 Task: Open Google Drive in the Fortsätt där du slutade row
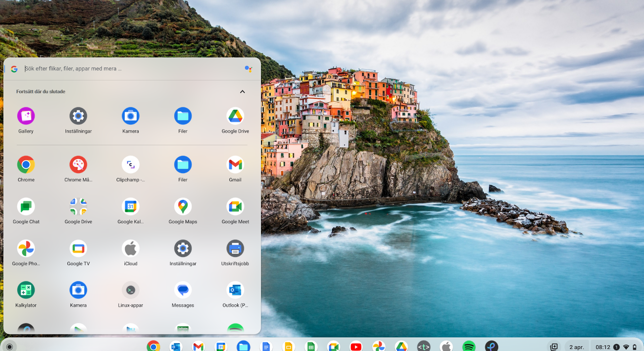pyautogui.click(x=235, y=116)
